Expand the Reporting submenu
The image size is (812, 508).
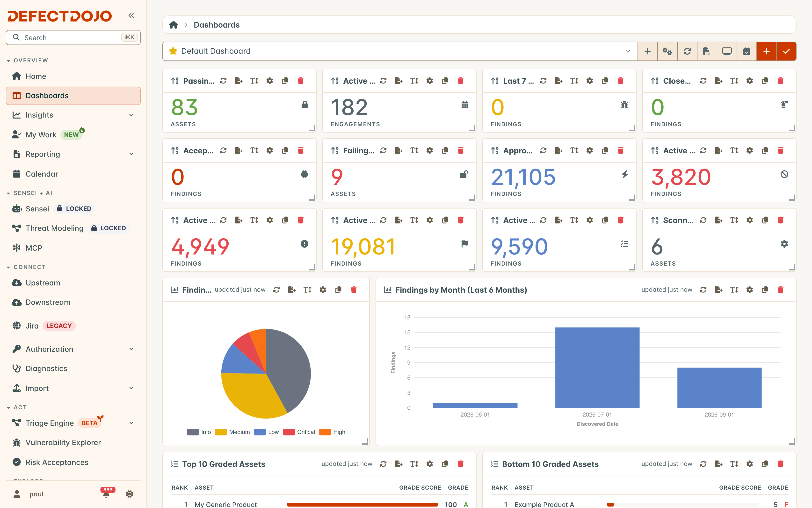point(131,154)
